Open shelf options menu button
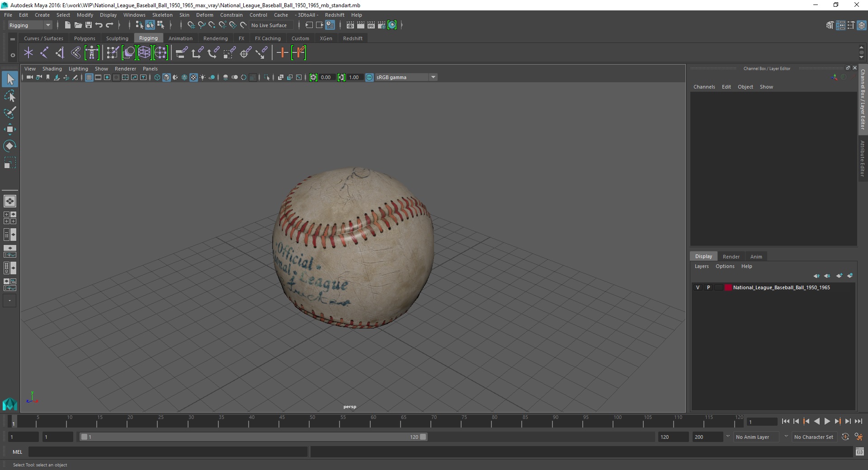Viewport: 868px width, 470px height. 13,55
